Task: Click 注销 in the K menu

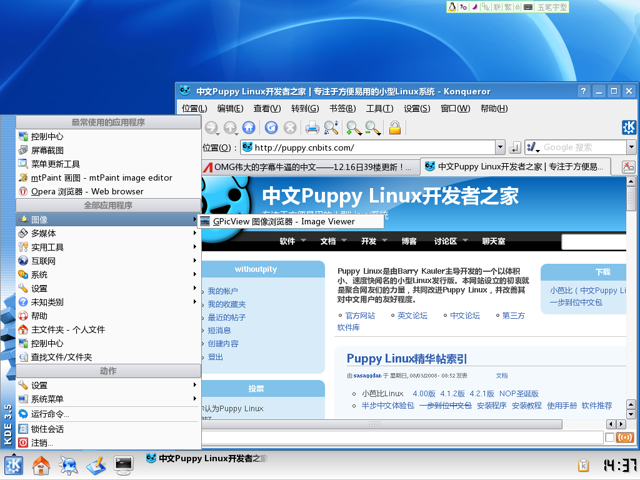Action: (x=108, y=442)
